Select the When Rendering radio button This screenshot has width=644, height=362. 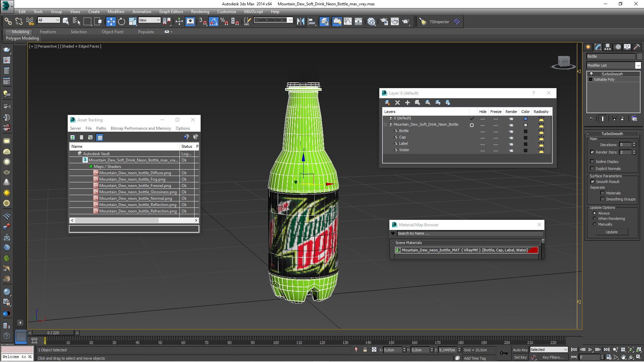point(595,219)
